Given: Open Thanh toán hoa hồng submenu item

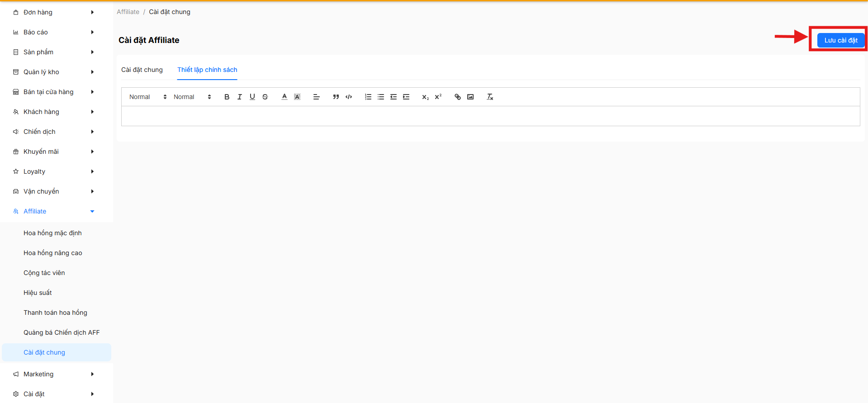Looking at the screenshot, I should click(55, 313).
